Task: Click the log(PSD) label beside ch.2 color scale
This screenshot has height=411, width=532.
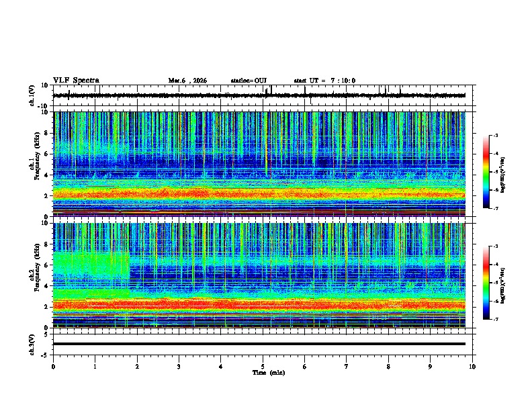Action: tap(502, 285)
